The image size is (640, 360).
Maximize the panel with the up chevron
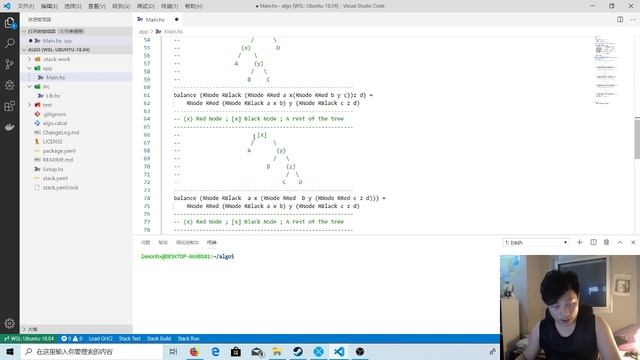(x=620, y=242)
